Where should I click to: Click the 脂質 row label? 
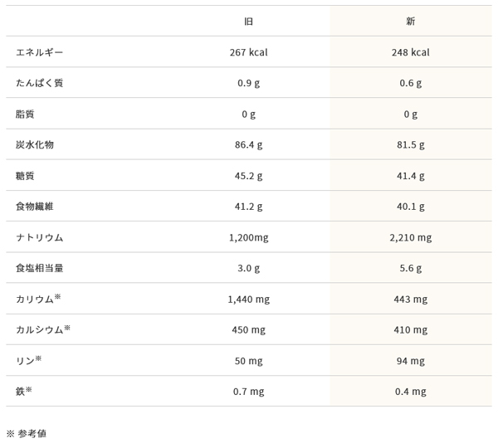25,114
